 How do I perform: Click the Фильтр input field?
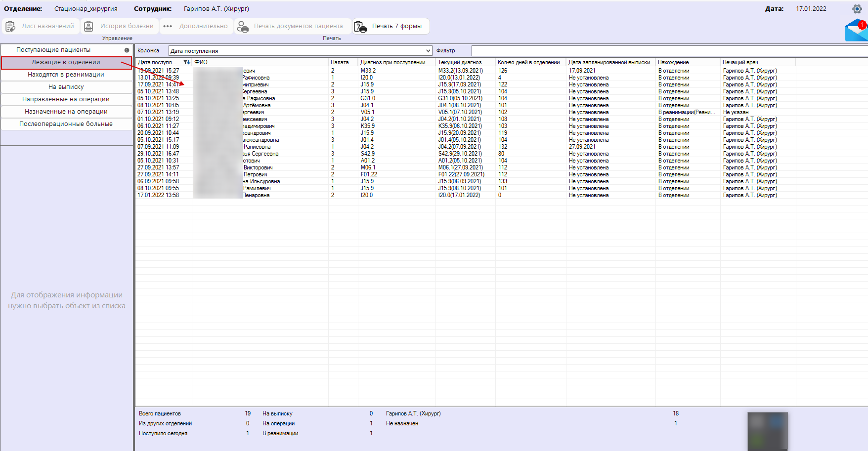[x=669, y=51]
